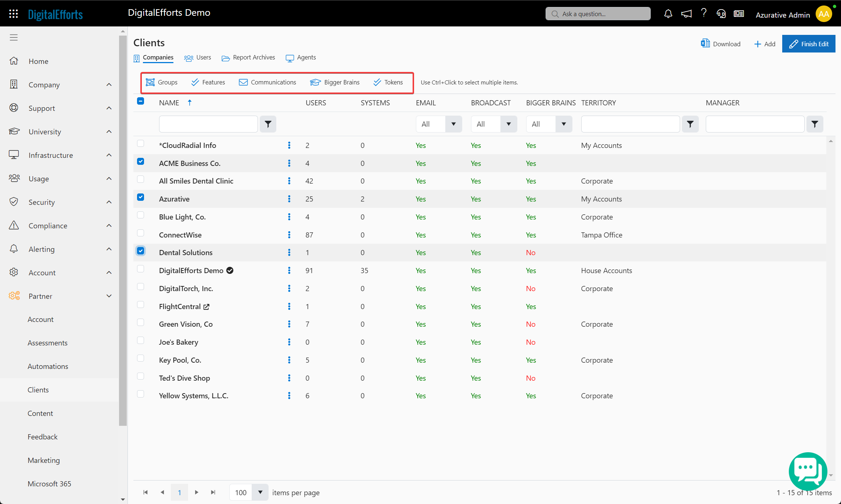Go to the first page of results
841x504 pixels.
pos(145,492)
